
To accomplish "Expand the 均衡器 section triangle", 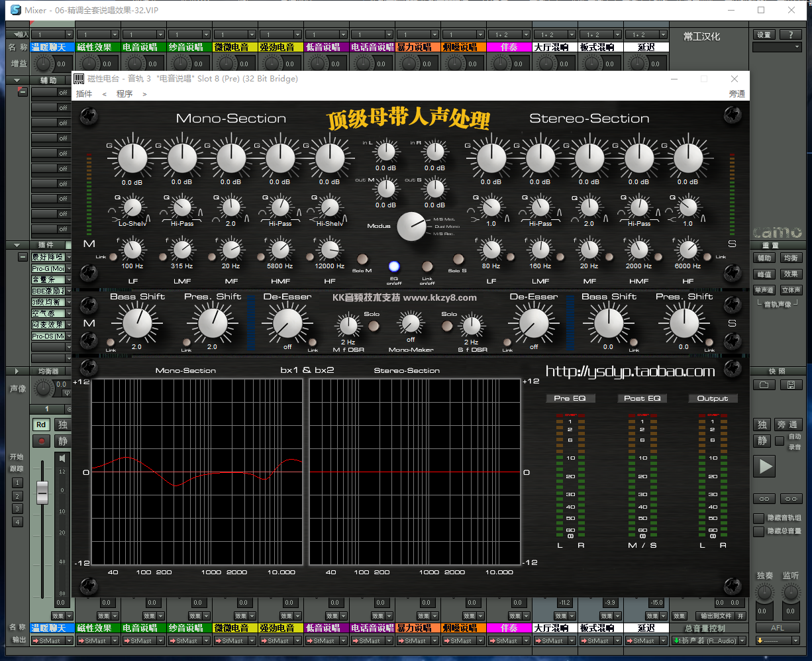I will pyautogui.click(x=17, y=372).
